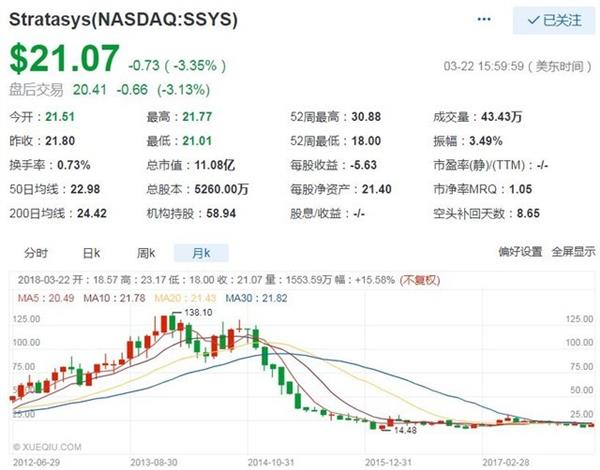Click the Stratasys(NASDAQ:SSYS) title
The width and height of the screenshot is (600, 470).
point(123,20)
